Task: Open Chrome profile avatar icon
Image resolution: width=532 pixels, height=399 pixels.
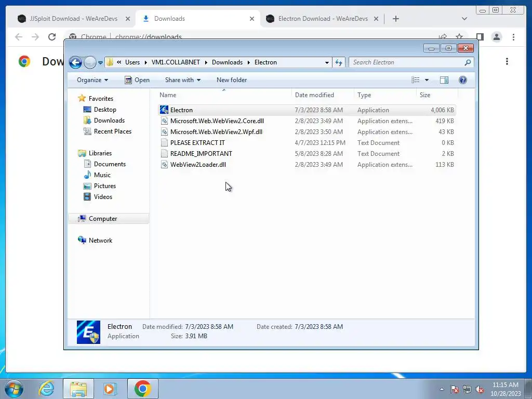Action: tap(496, 37)
